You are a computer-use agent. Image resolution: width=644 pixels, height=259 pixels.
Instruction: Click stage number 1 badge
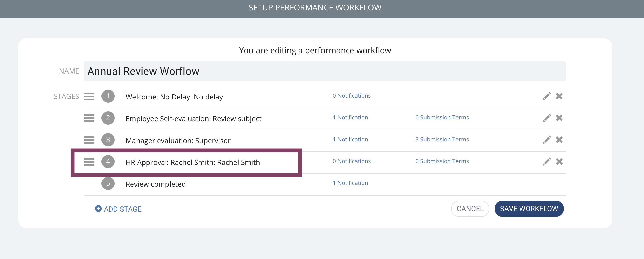pyautogui.click(x=108, y=96)
